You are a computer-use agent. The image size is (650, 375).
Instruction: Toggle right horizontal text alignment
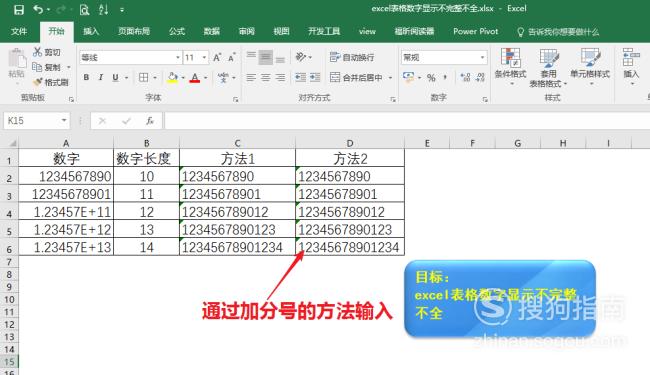click(x=281, y=77)
